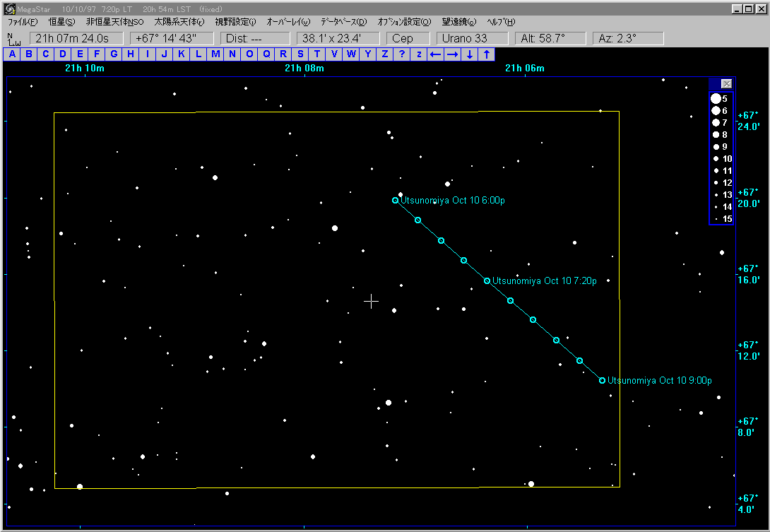Click the Urano 33 chart field
The width and height of the screenshot is (770, 532).
[473, 38]
